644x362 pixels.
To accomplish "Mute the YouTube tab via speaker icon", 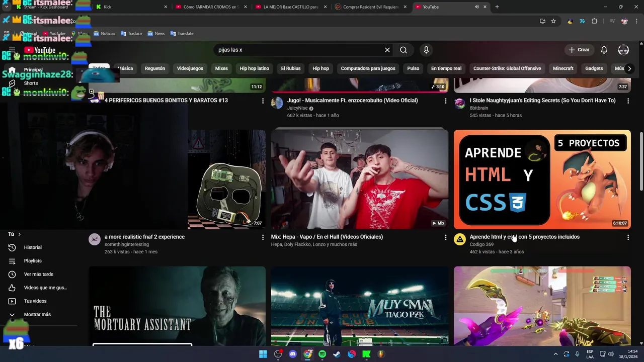I will 476,7.
